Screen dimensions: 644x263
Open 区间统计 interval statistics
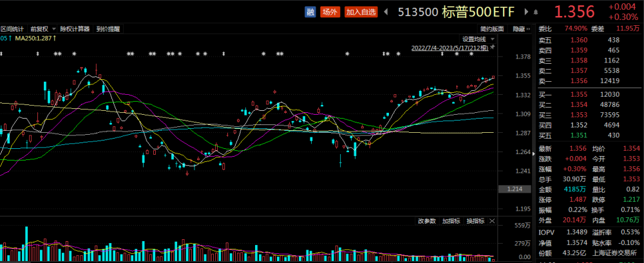pyautogui.click(x=12, y=29)
